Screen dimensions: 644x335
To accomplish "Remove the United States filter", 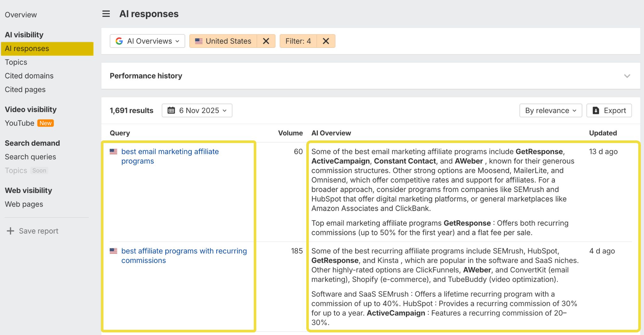I will 266,41.
